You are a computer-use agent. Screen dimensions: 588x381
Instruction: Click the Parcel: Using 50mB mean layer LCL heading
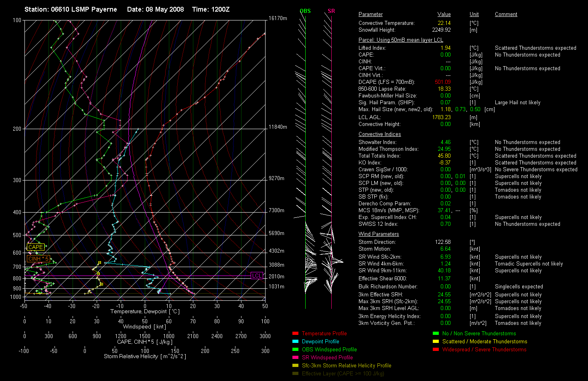[401, 40]
